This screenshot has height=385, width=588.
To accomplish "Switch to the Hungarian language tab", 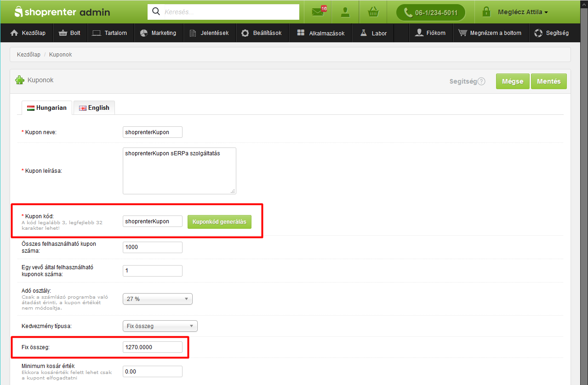I will tap(47, 108).
